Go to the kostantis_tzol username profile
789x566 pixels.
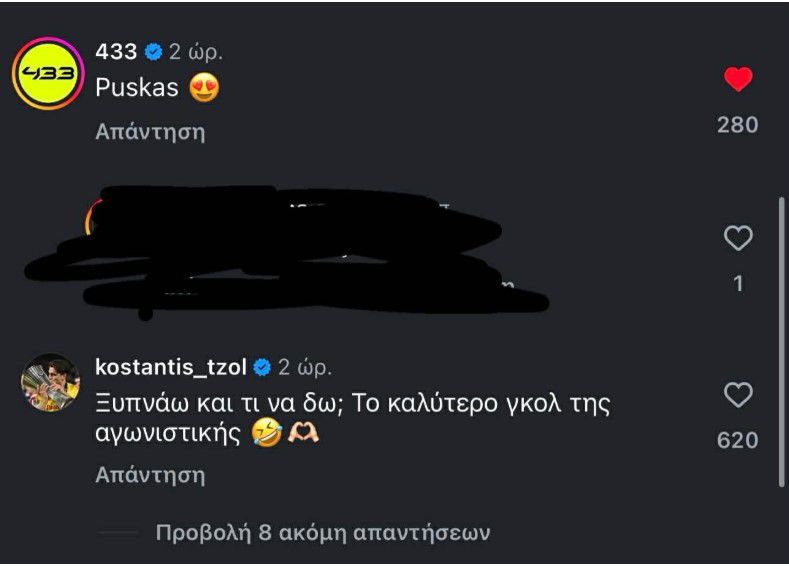tap(171, 367)
